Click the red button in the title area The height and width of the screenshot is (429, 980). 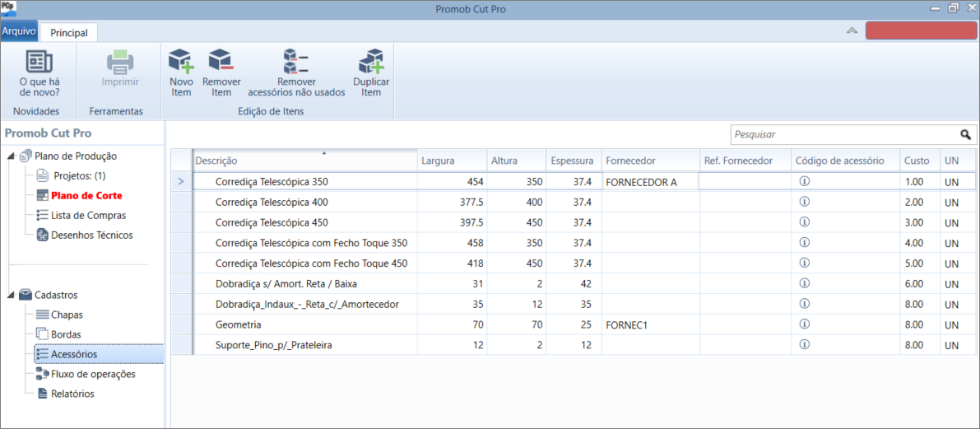pyautogui.click(x=922, y=31)
